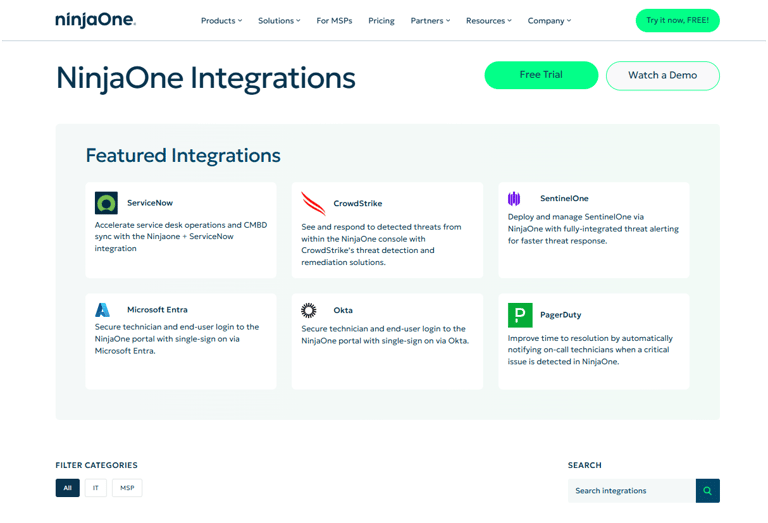Screen dimensions: 768x523
Task: Open the Microsoft Entra integration title
Action: click(x=157, y=309)
